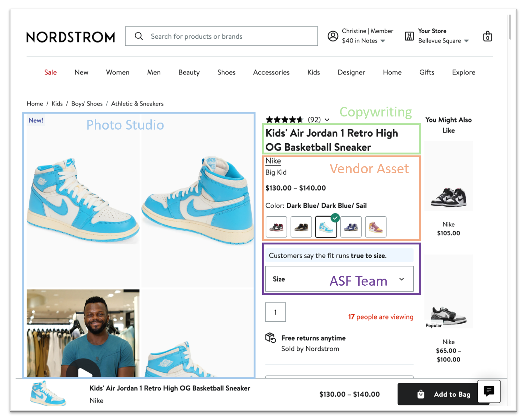This screenshot has height=420, width=527.
Task: Go to Boys' Shoes breadcrumb
Action: [87, 104]
